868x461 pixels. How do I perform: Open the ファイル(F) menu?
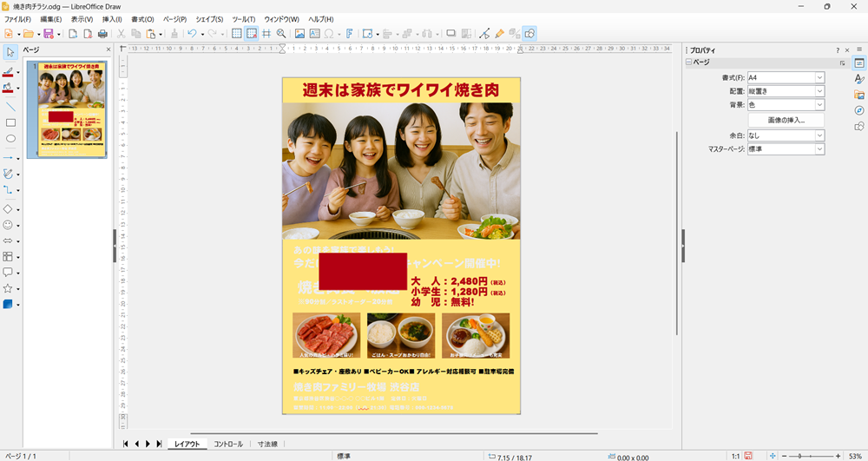(x=17, y=19)
